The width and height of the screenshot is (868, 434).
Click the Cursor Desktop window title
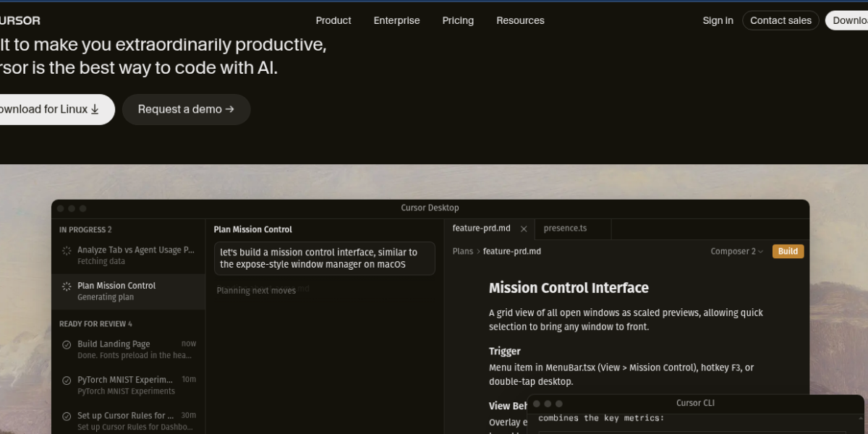(x=430, y=208)
